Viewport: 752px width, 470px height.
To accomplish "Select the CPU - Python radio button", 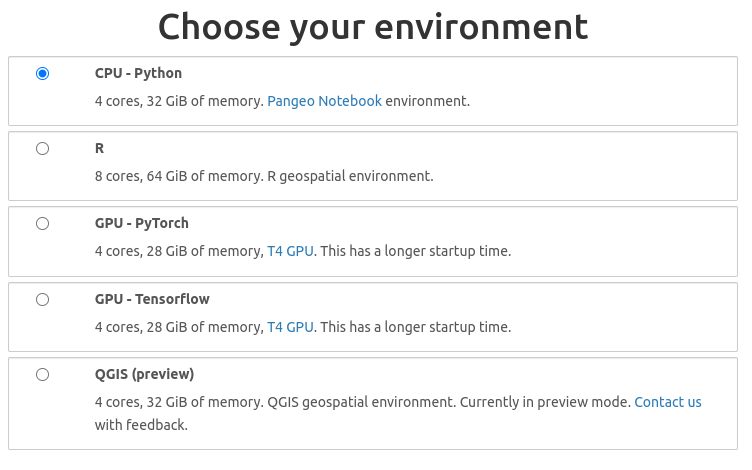I will tap(43, 73).
